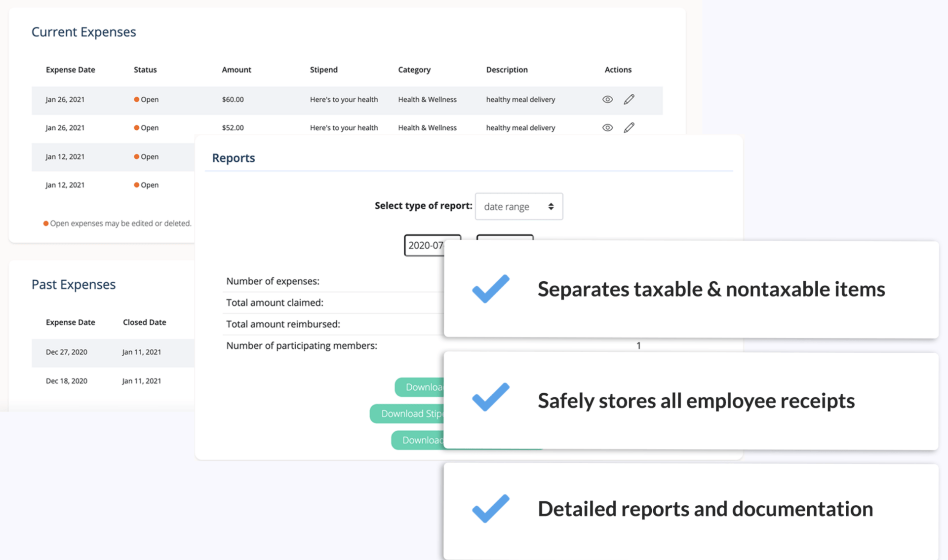Click the topmost green Download button

click(x=420, y=387)
